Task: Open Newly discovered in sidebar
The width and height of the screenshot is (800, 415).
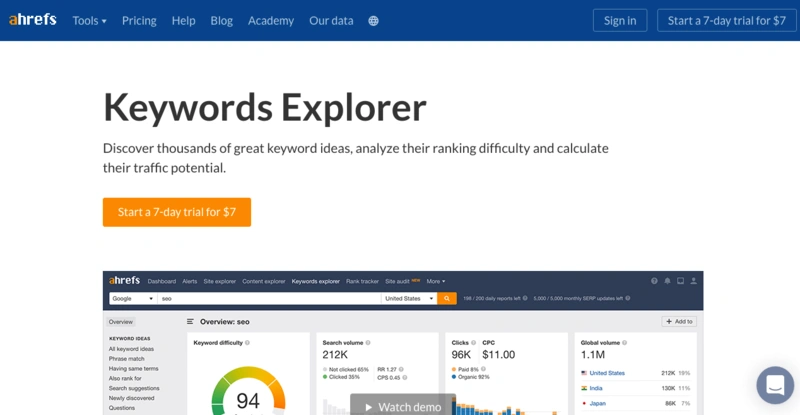Action: tap(131, 398)
